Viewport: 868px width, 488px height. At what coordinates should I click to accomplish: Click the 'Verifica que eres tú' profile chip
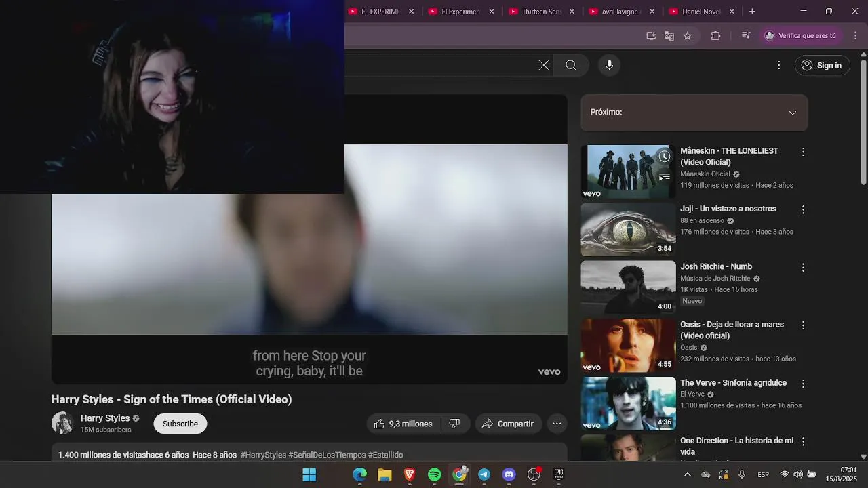(x=801, y=35)
